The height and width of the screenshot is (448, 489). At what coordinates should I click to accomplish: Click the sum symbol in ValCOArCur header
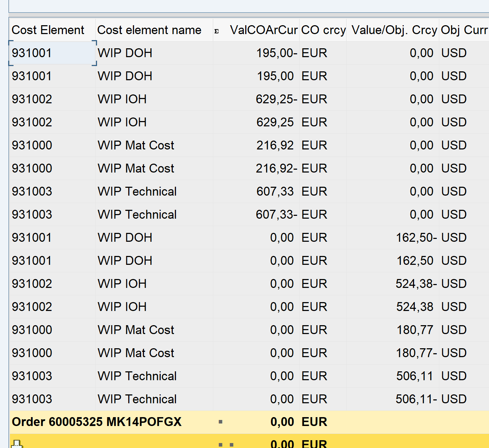(216, 31)
